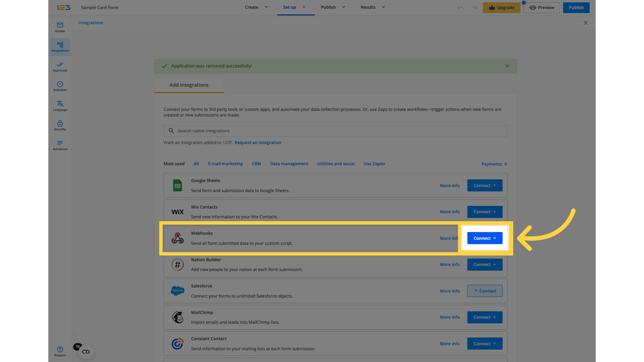Screen dimensions: 644x362
Task: Open the Set up top menu
Action: [x=289, y=7]
